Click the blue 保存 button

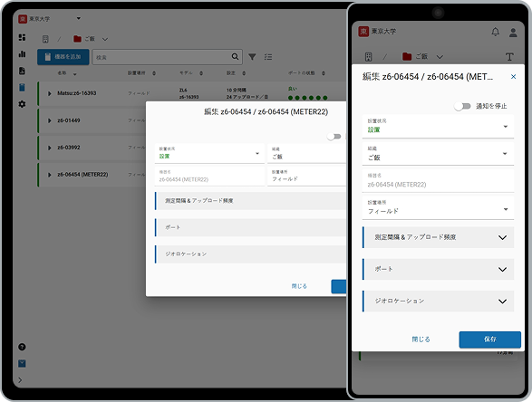pyautogui.click(x=490, y=340)
